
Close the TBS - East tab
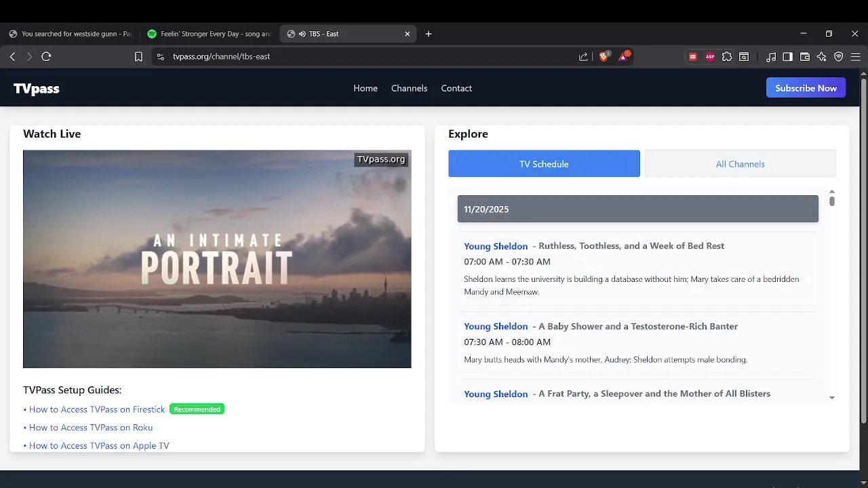pos(408,34)
